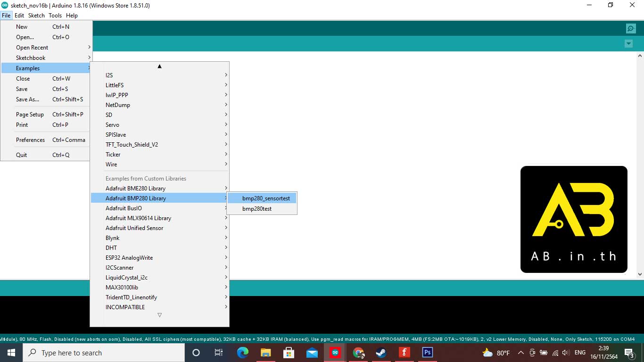
Task: Open the tab options dropdown arrow
Action: (628, 44)
